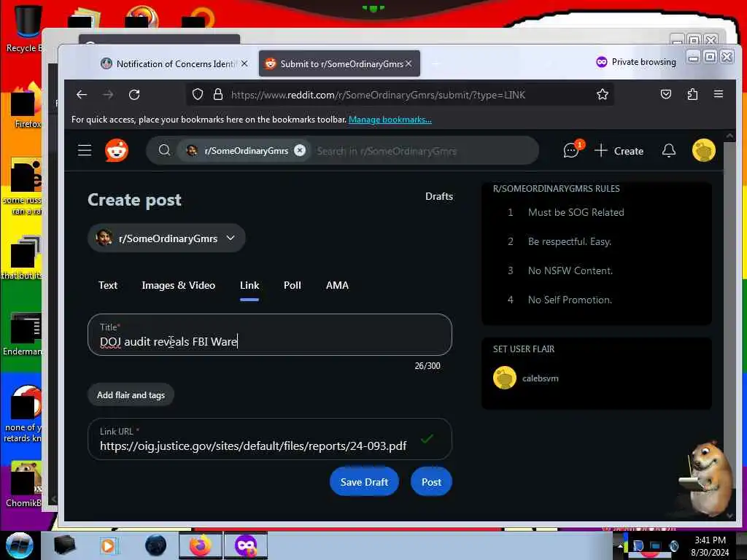Open the Firefox taskbar button
The height and width of the screenshot is (560, 747).
click(x=201, y=545)
